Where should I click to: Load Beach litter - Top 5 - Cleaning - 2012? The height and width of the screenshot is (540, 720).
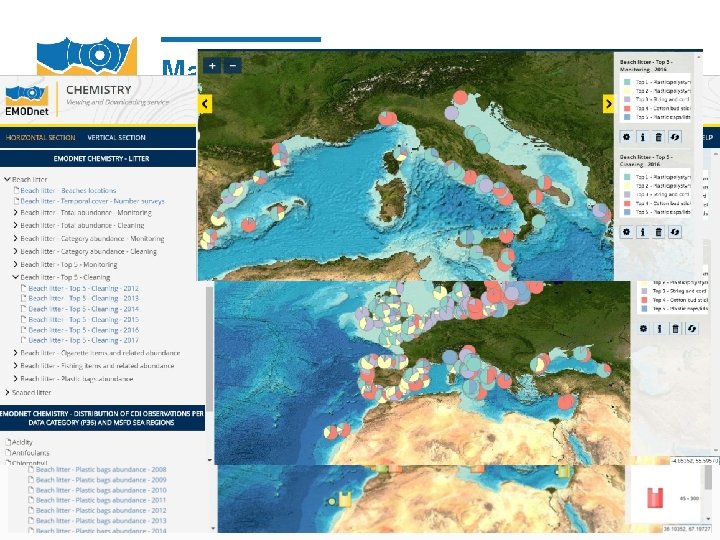pos(84,288)
